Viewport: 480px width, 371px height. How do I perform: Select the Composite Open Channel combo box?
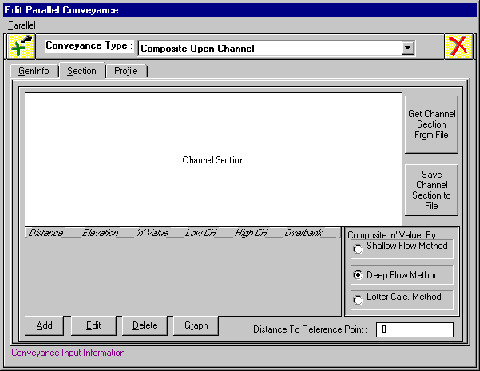[x=276, y=48]
